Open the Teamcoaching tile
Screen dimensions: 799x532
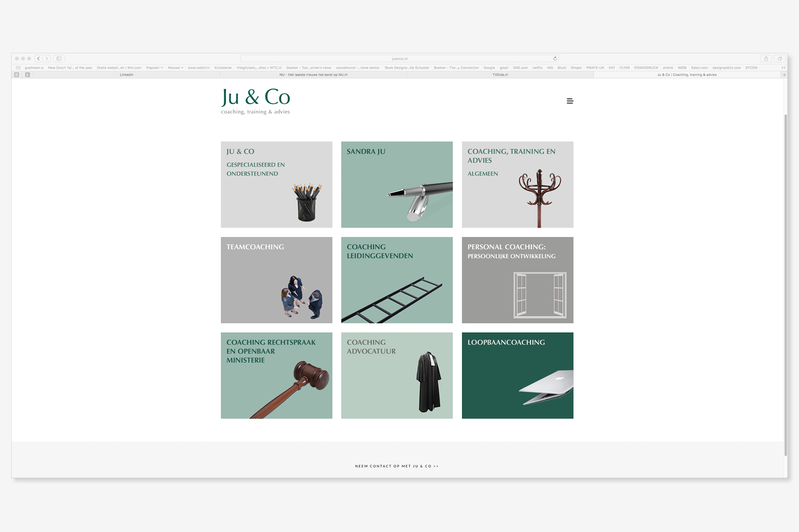tap(276, 280)
